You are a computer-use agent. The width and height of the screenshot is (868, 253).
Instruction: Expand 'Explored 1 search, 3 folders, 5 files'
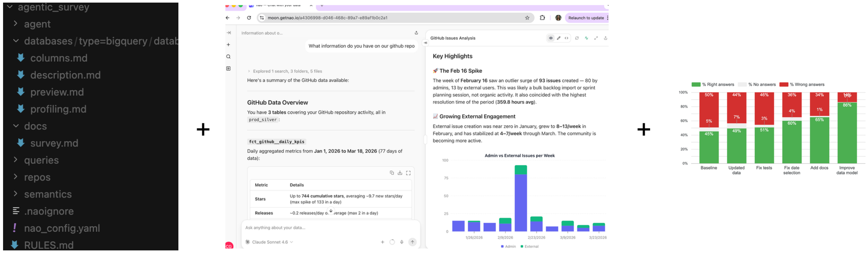(285, 71)
